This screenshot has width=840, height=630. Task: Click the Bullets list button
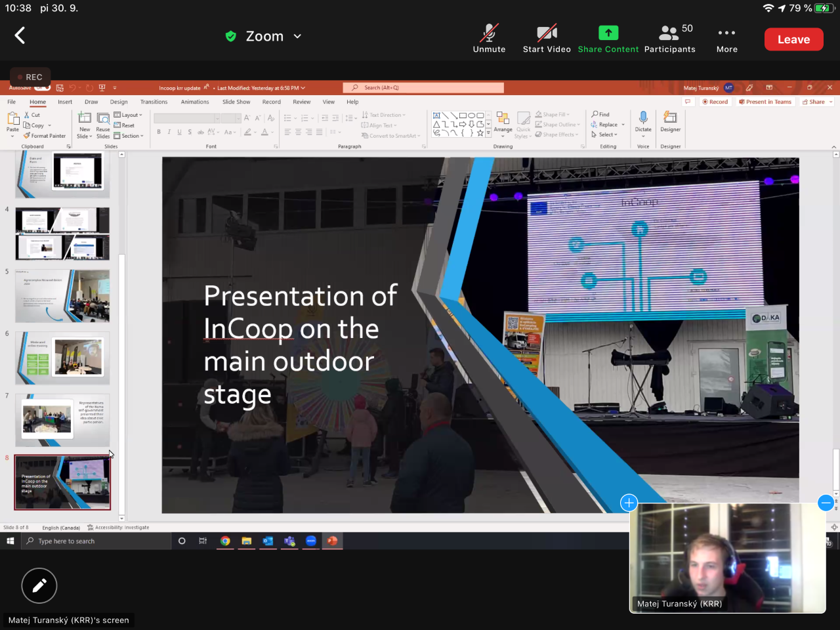287,118
